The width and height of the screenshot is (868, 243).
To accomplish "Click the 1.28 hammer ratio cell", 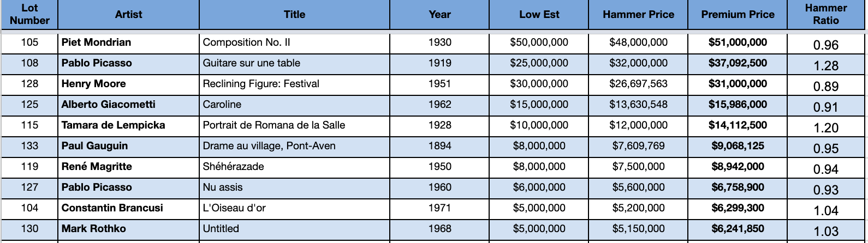I will [x=826, y=64].
